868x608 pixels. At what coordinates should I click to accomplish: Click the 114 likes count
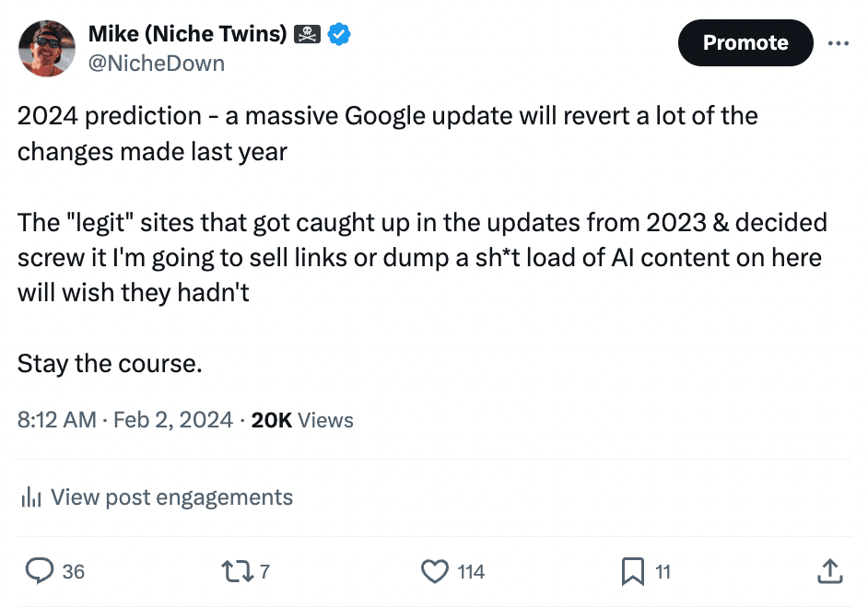(471, 571)
